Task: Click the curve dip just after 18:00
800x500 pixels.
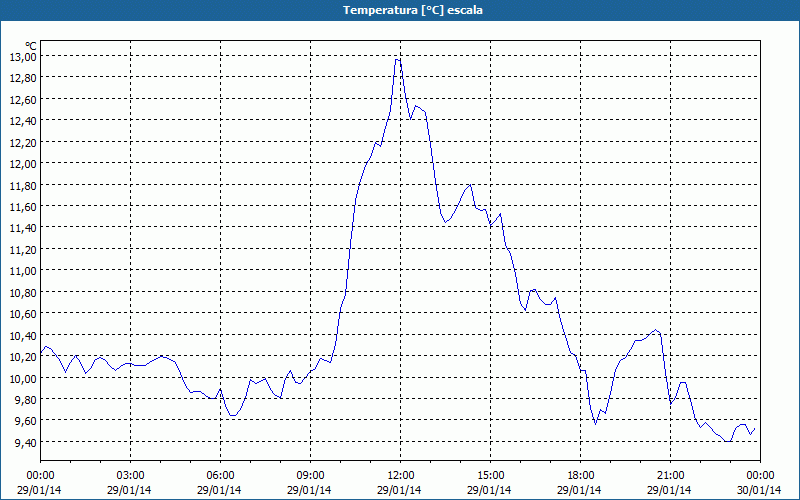Action: pos(595,423)
